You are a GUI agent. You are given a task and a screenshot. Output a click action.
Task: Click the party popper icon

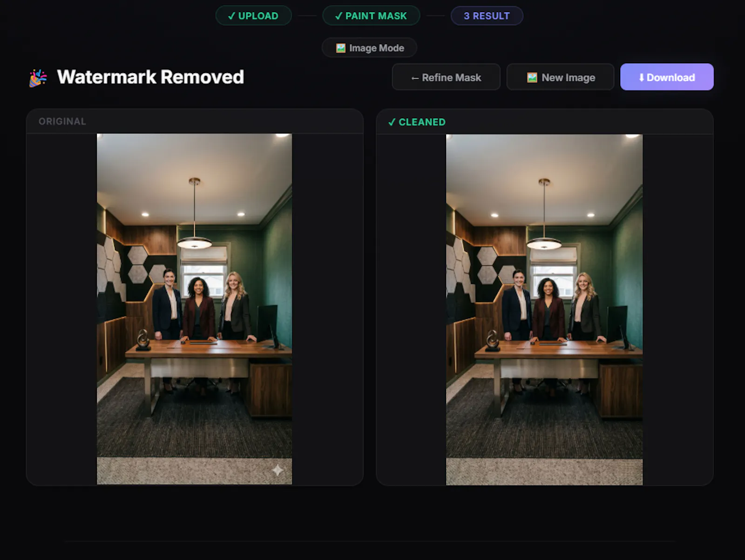(x=38, y=78)
